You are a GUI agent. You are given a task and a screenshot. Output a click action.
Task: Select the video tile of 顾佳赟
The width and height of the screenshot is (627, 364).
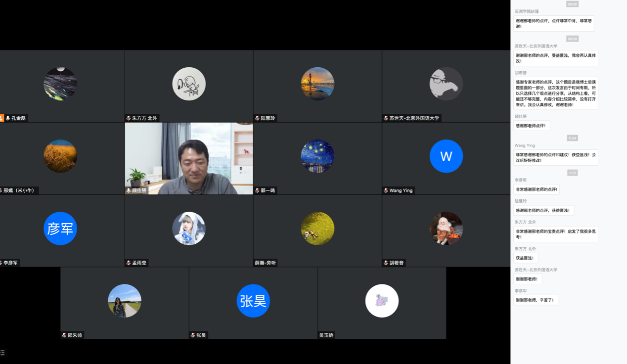189,158
